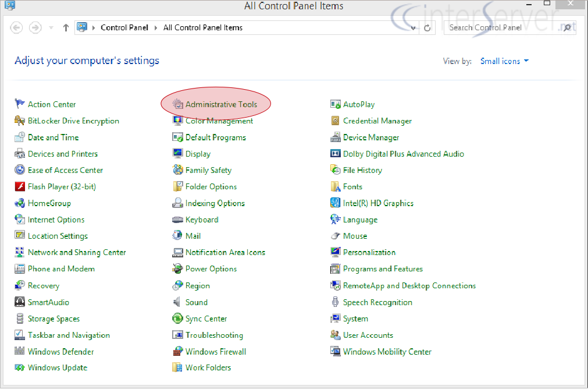Click the Sync Center green icon
588x389 pixels.
(x=177, y=319)
